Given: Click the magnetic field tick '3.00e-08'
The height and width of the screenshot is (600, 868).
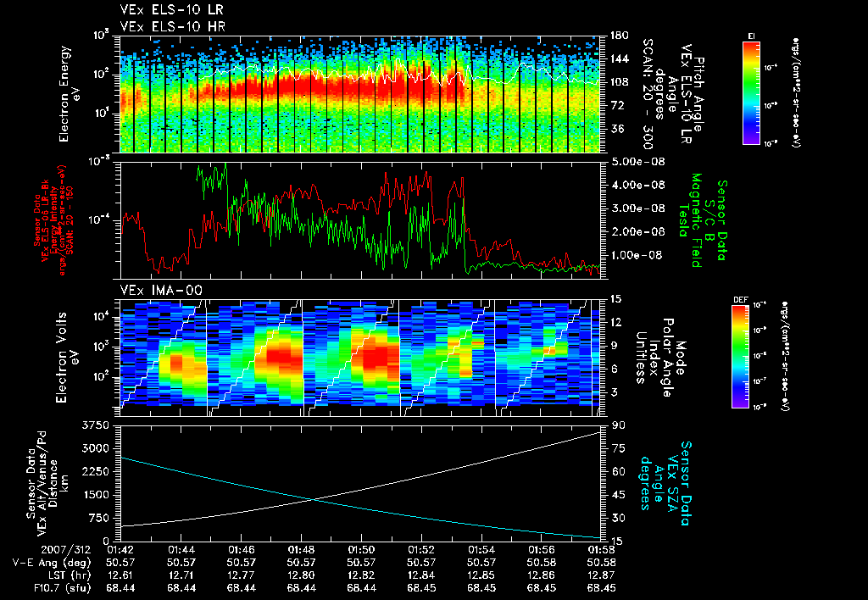Looking at the screenshot, I should pos(638,208).
